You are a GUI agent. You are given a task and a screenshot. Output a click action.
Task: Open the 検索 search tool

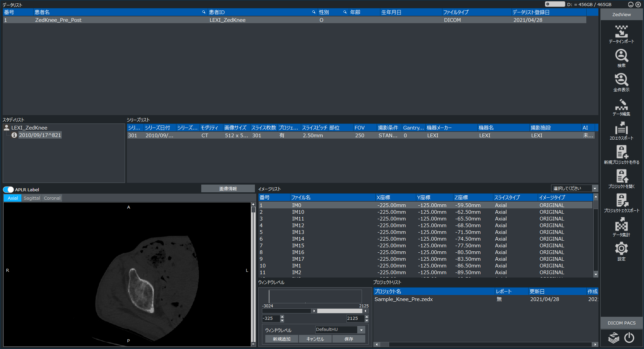[621, 58]
